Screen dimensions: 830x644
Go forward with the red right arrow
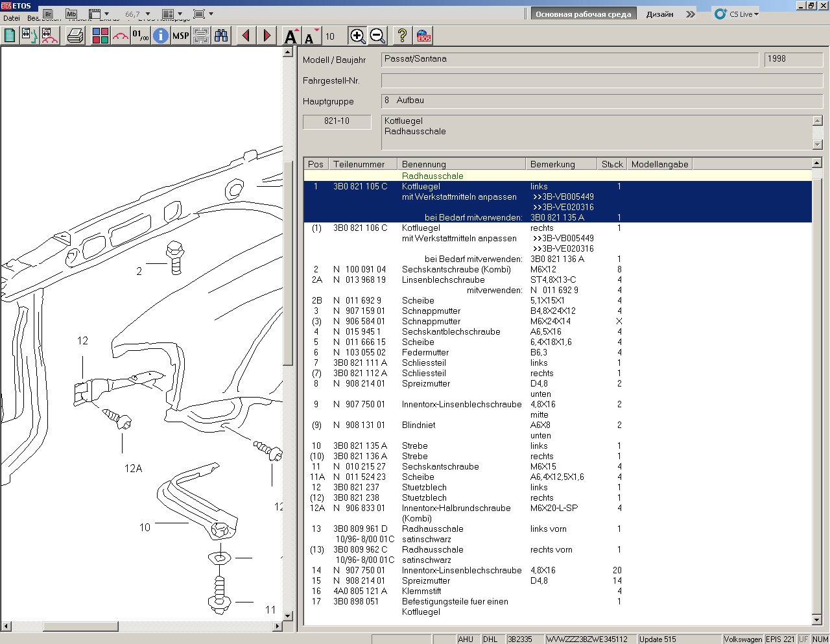click(x=267, y=36)
